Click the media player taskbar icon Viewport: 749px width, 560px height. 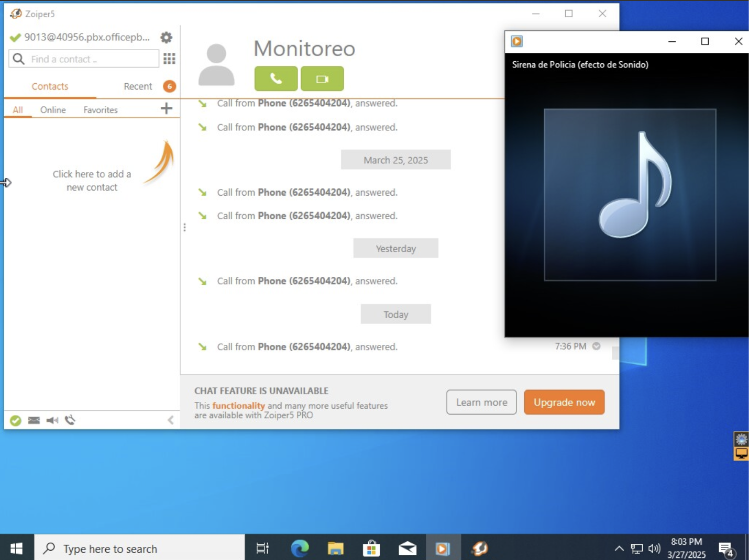coord(443,548)
